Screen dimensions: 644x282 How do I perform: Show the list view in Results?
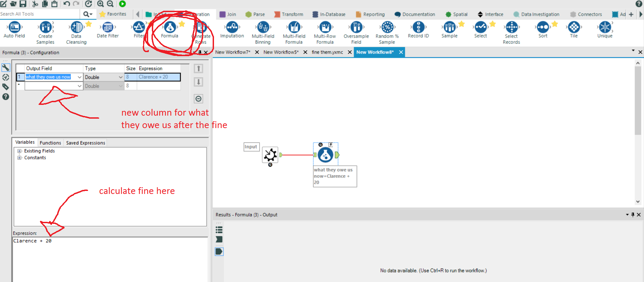point(219,230)
